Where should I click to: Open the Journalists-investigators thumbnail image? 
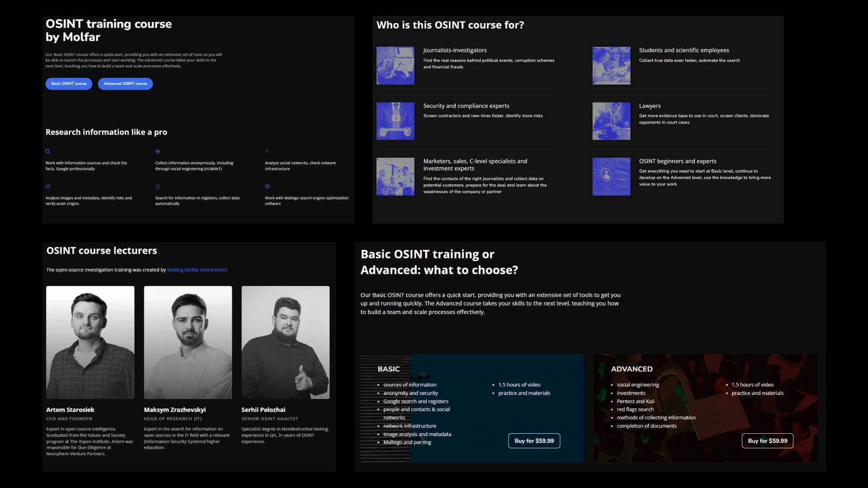coord(395,66)
